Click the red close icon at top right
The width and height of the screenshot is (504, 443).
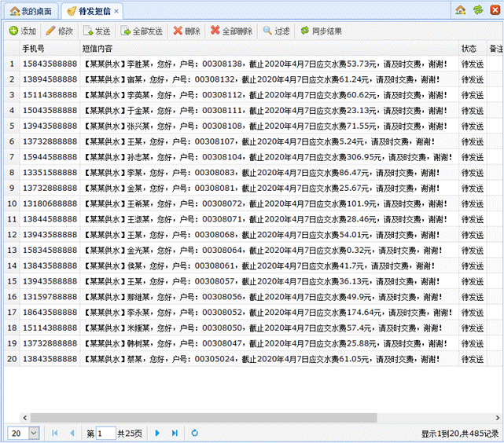click(x=495, y=10)
